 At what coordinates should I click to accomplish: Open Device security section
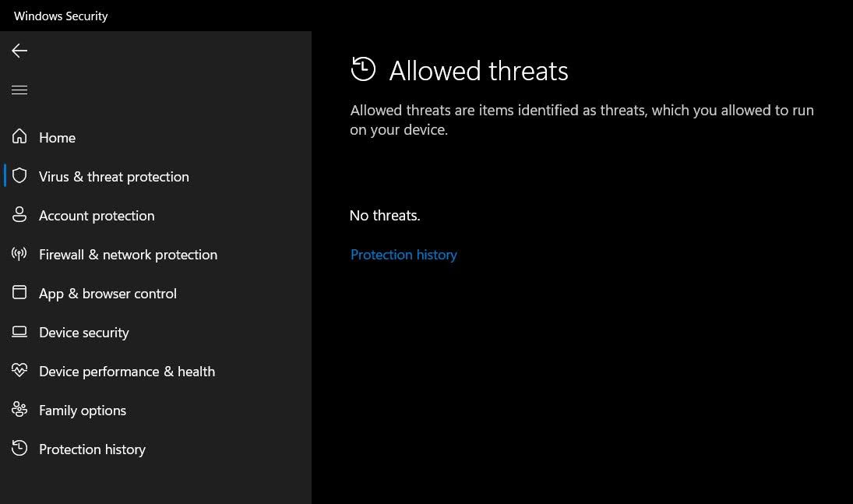click(x=156, y=333)
